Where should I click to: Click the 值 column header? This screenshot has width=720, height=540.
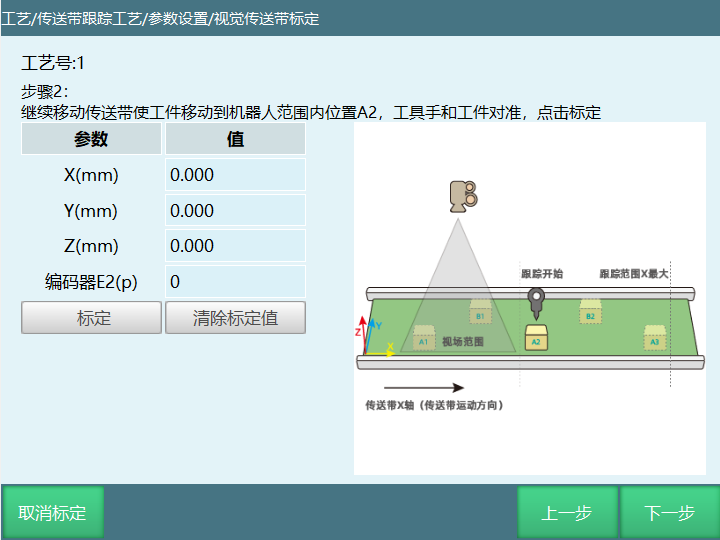tap(235, 139)
